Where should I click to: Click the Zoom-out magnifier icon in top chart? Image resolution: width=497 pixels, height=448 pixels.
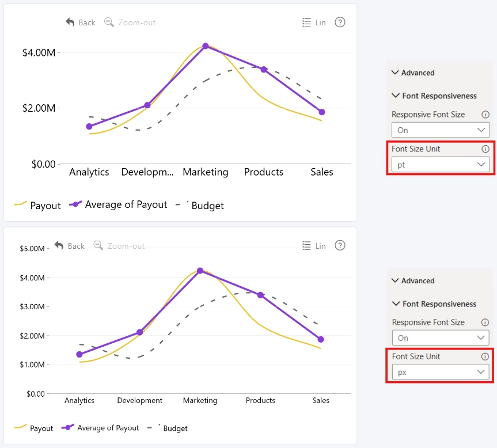(x=109, y=22)
